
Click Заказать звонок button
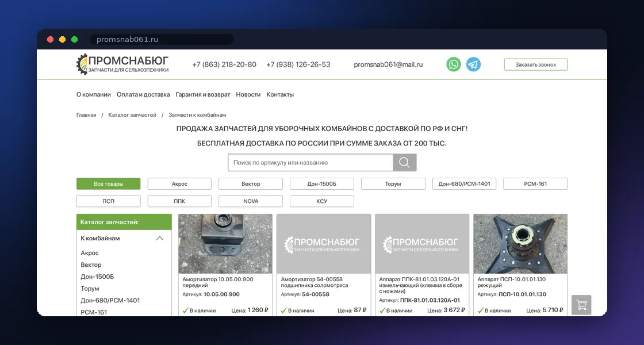click(x=535, y=64)
